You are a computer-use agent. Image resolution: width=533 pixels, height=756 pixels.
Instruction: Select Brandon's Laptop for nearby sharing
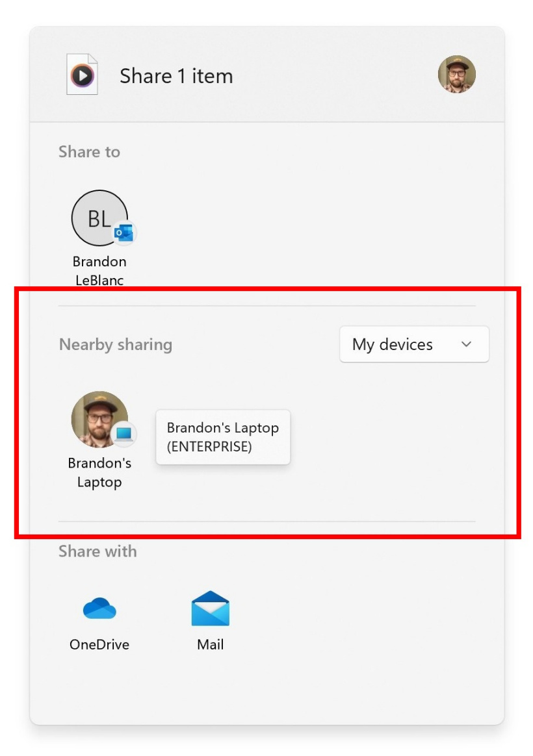(99, 420)
